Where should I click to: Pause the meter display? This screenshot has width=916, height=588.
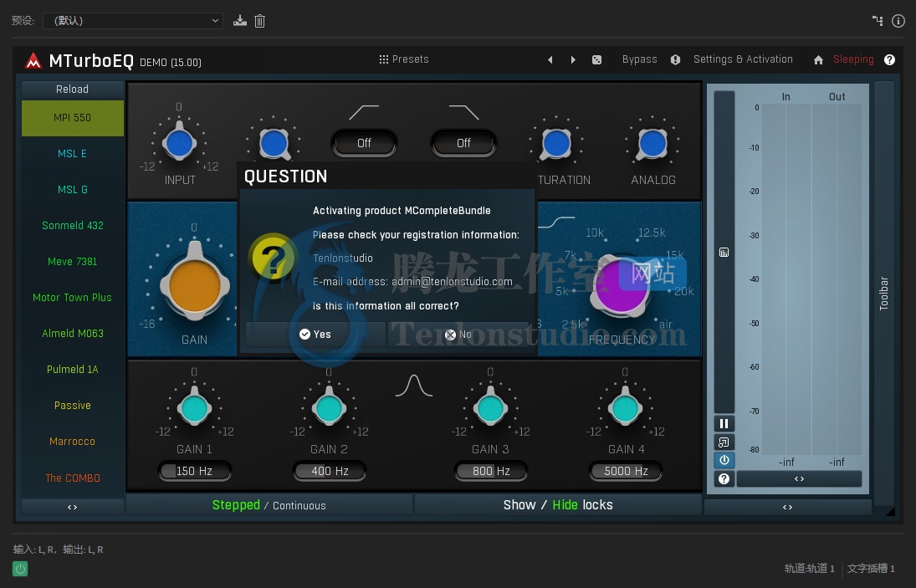(724, 423)
